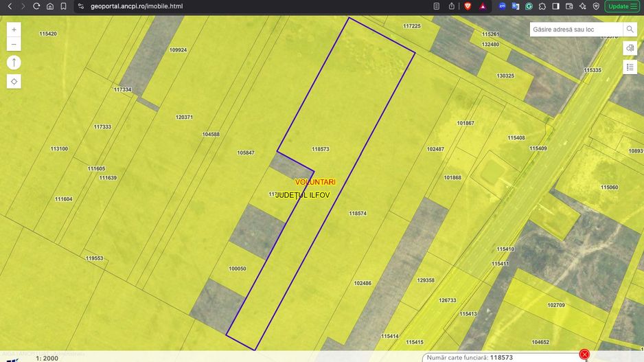644x362 pixels.
Task: Select parcel 117334 label
Action: [x=122, y=89]
